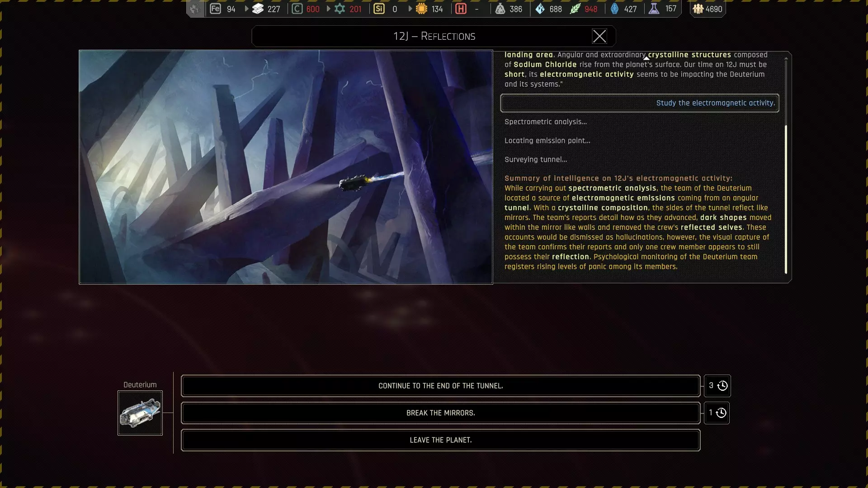This screenshot has height=488, width=868.
Task: Choose Continue to the end of the tunnel
Action: click(440, 386)
